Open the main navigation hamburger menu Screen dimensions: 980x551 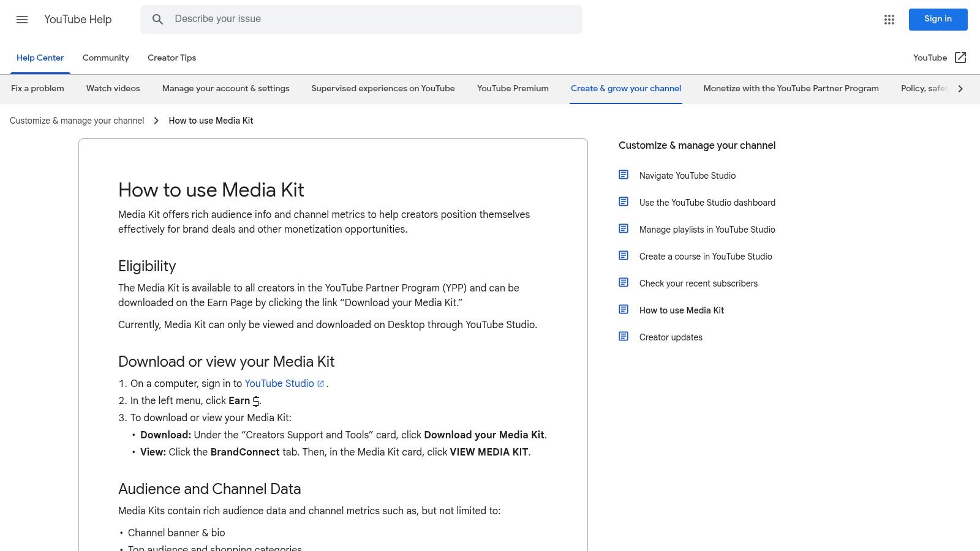[x=22, y=19]
